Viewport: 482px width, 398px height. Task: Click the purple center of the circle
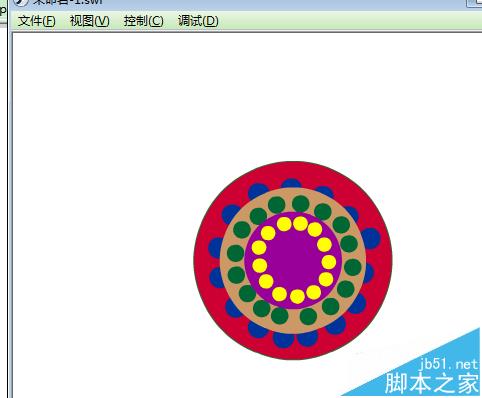(293, 260)
